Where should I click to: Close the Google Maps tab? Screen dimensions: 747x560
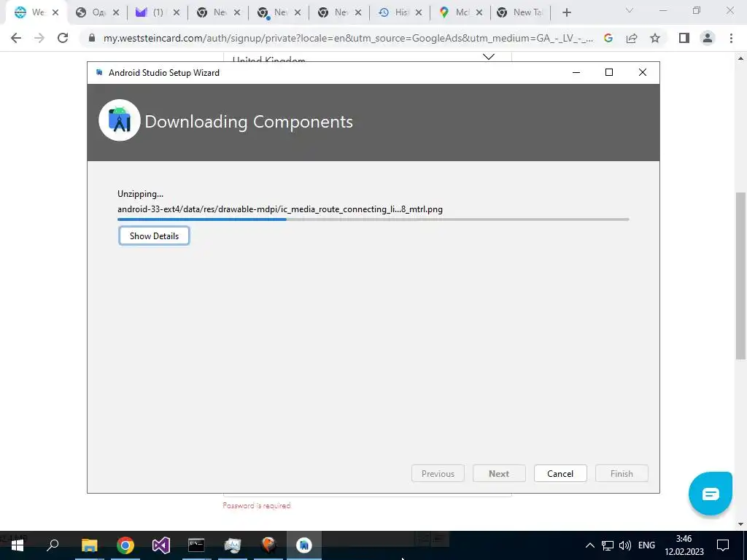click(x=479, y=13)
